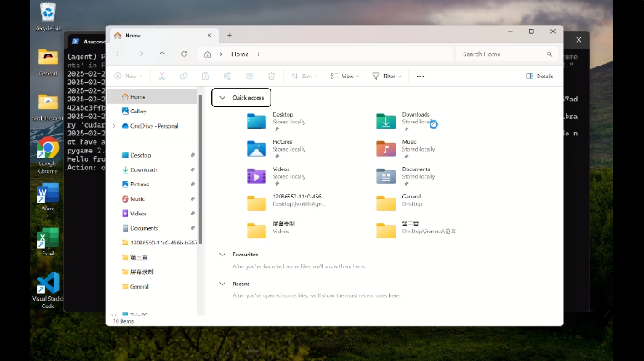The height and width of the screenshot is (361, 644).
Task: Open Word desktop shortcut
Action: pyautogui.click(x=48, y=198)
